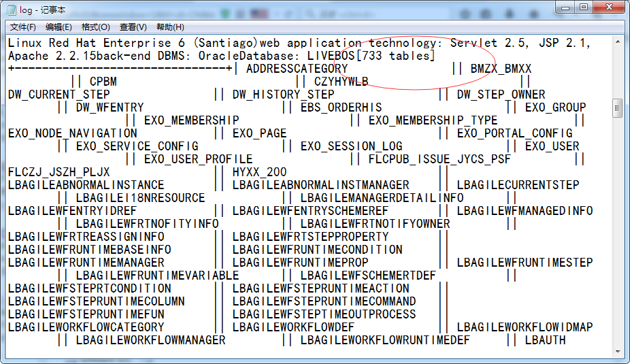Click the text LBAGILEWFSTEPRUNTIMEFUN
This screenshot has height=364, width=630.
pyautogui.click(x=86, y=314)
